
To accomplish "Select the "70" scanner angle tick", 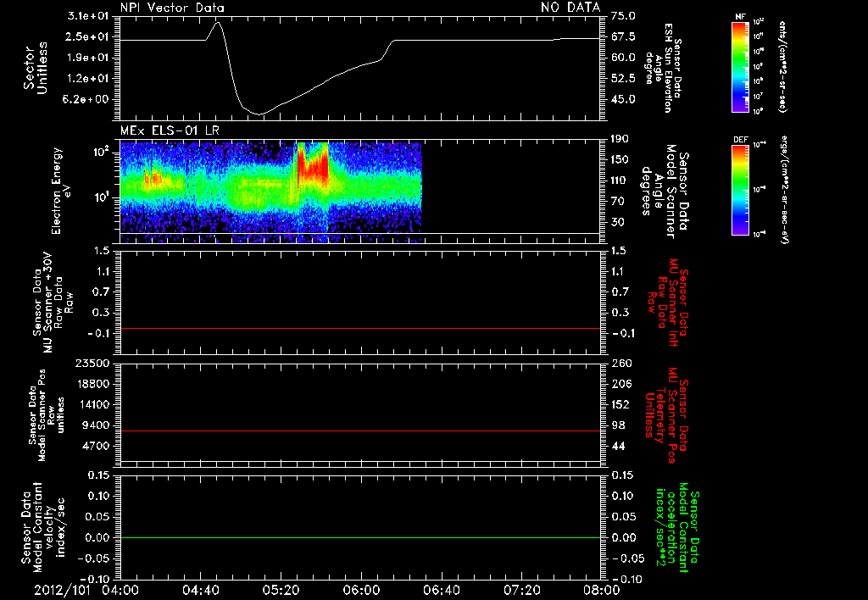I will (617, 202).
